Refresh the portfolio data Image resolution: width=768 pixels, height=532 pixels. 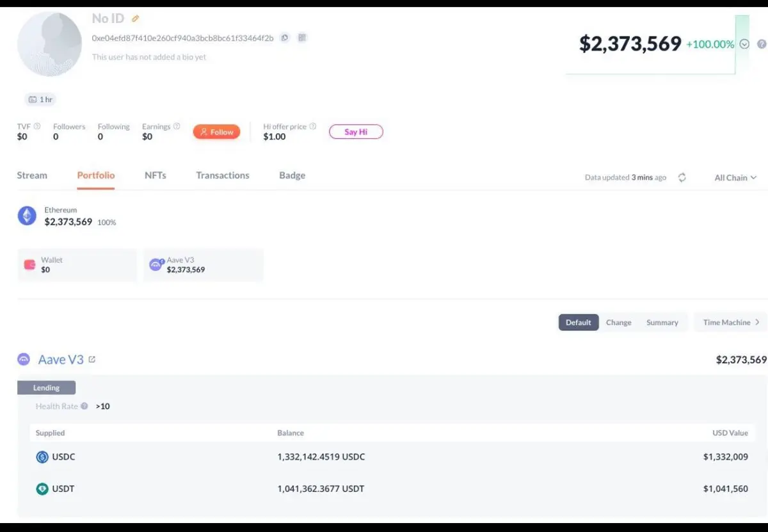(682, 177)
